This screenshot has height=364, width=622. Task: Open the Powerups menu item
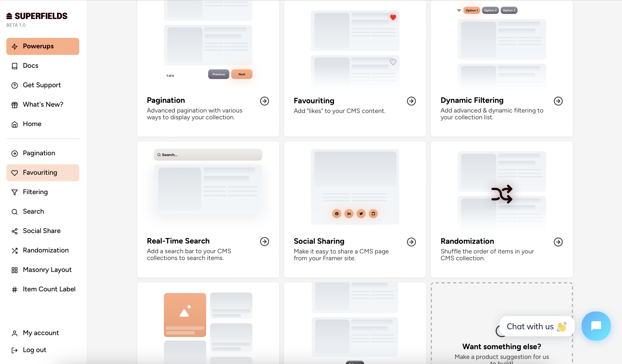(43, 46)
